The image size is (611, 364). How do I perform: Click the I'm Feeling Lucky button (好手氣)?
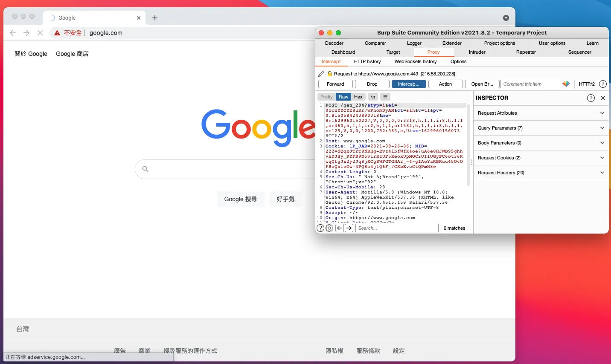pyautogui.click(x=285, y=199)
